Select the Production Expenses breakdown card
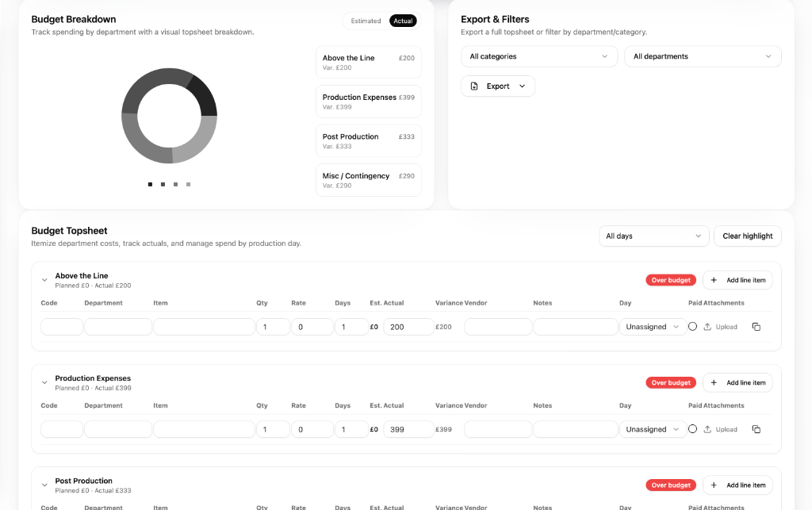 (368, 102)
